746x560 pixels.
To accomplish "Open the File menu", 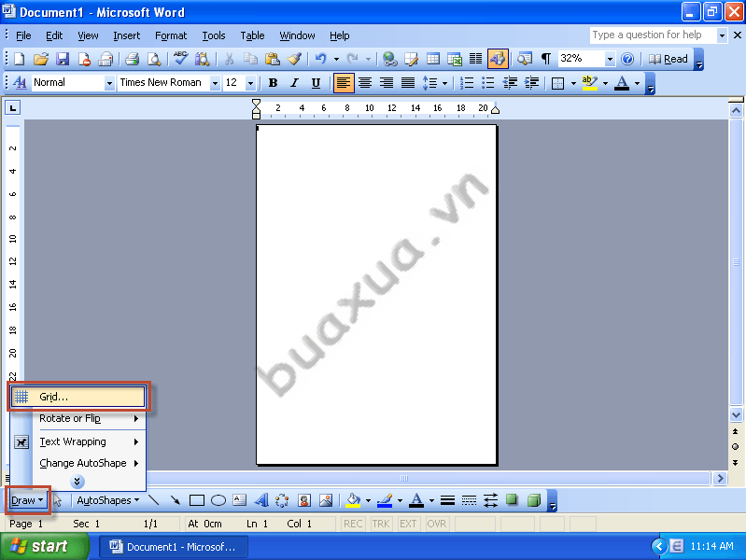I will (23, 35).
